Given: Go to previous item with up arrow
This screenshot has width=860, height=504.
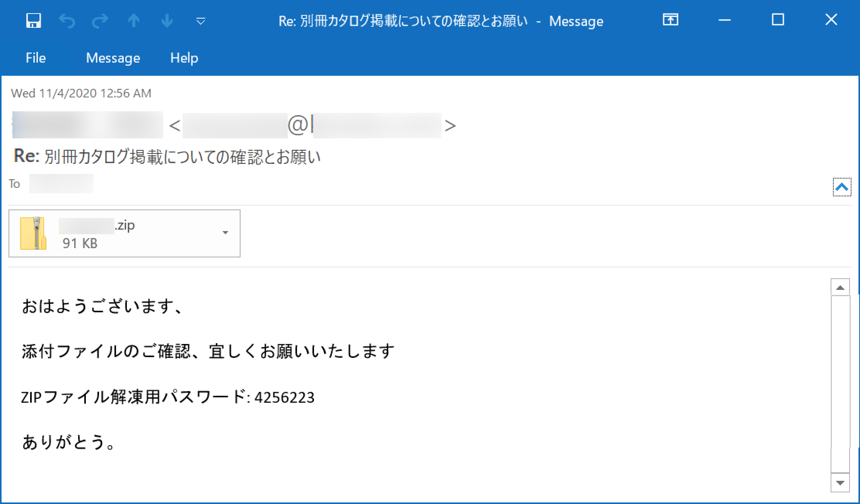Looking at the screenshot, I should (134, 20).
